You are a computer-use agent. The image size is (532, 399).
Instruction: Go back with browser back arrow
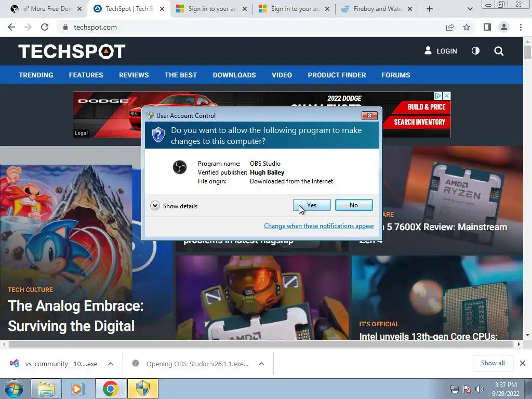[11, 27]
